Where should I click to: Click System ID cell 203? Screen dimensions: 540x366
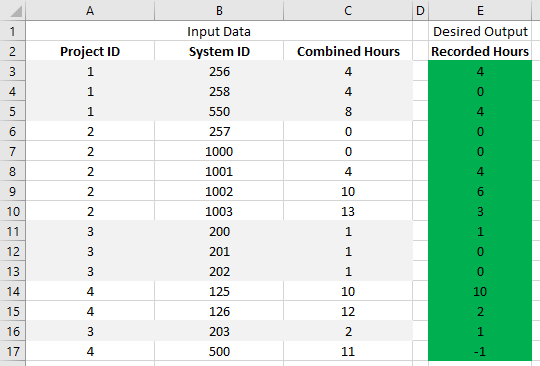pyautogui.click(x=219, y=331)
